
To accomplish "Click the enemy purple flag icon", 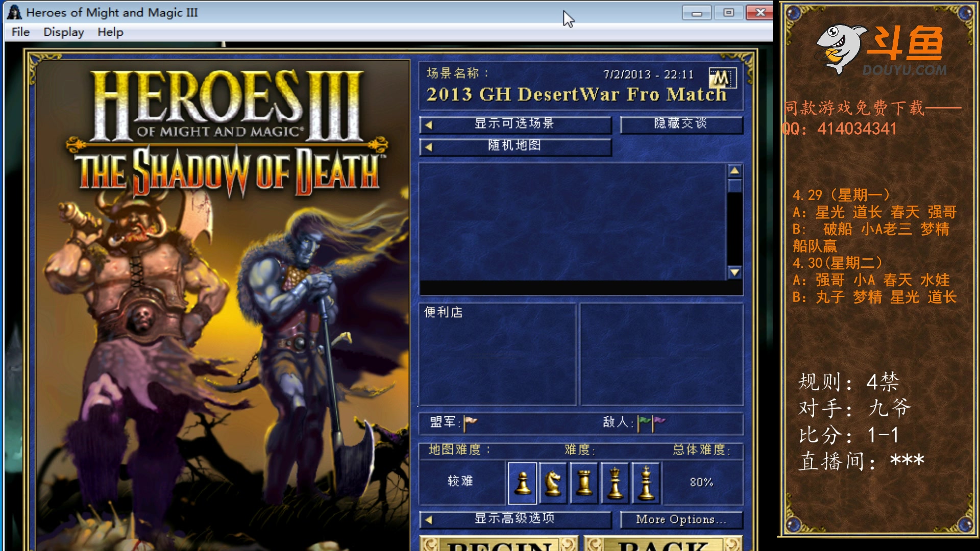I will tap(659, 422).
